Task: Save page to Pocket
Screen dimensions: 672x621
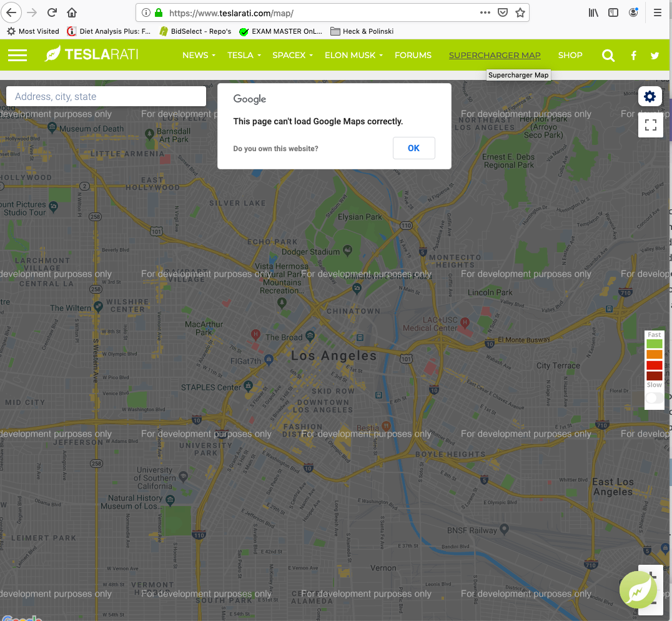Action: 503,13
